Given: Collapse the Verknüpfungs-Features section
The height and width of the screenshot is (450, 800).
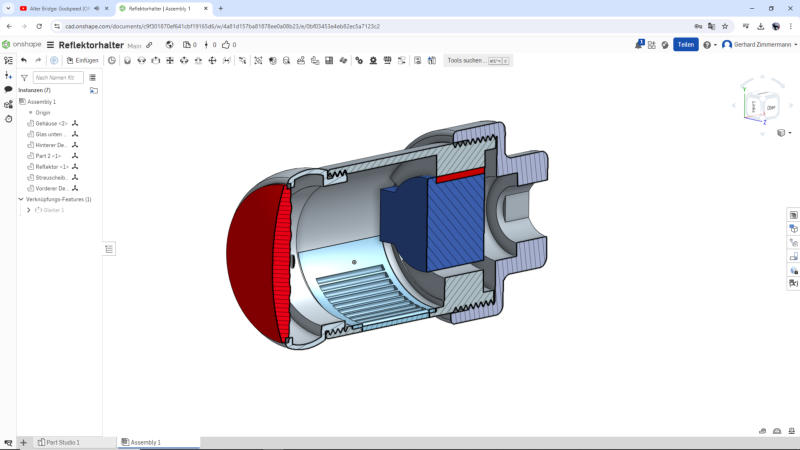Looking at the screenshot, I should click(x=22, y=199).
